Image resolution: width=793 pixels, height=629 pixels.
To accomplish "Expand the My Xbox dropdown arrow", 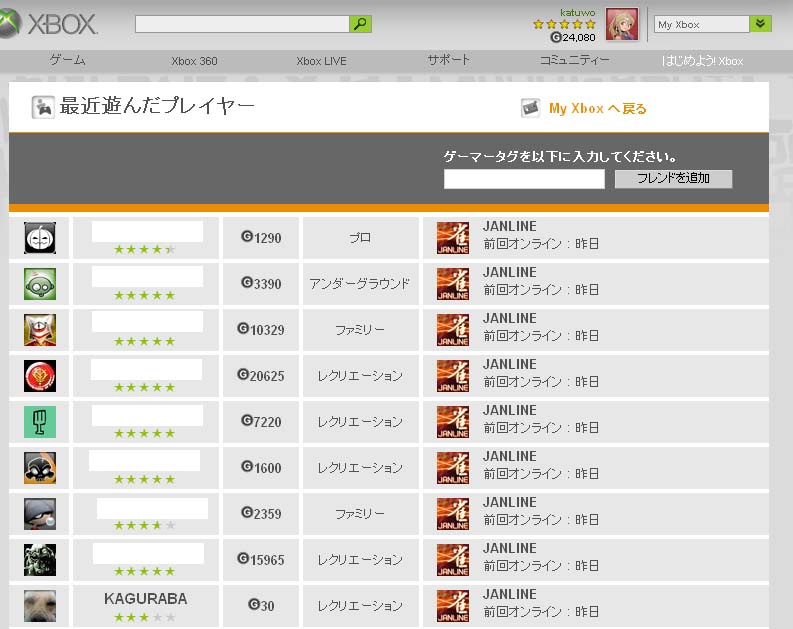I will tap(760, 24).
